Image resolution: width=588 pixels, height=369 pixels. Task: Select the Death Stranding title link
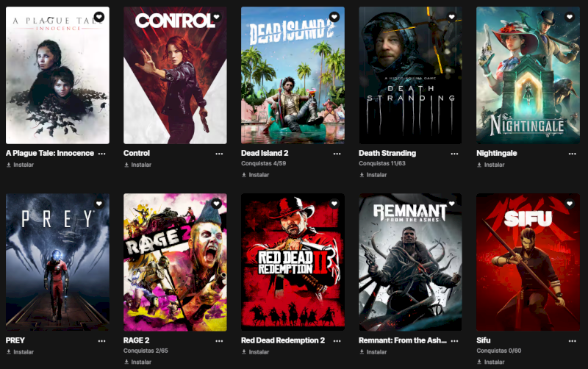tap(387, 153)
